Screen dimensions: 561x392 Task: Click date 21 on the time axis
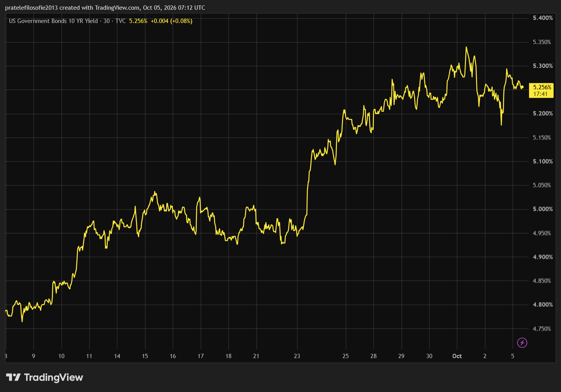click(x=256, y=356)
